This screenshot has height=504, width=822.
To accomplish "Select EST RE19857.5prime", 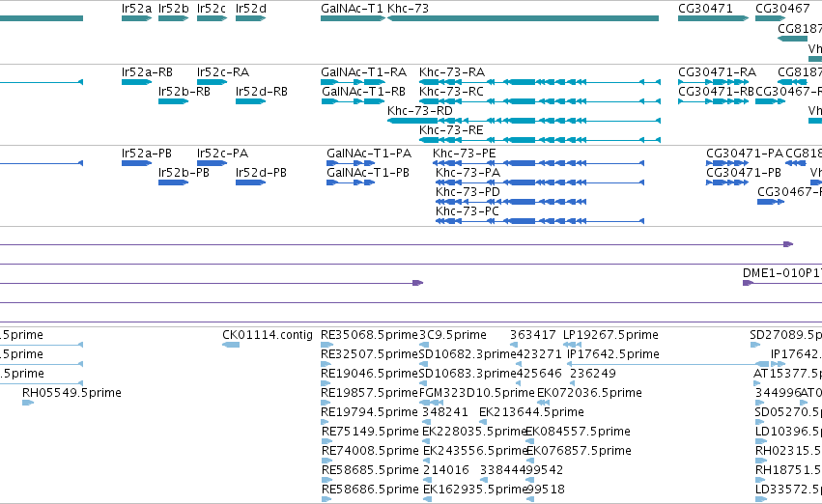I will pyautogui.click(x=326, y=403).
